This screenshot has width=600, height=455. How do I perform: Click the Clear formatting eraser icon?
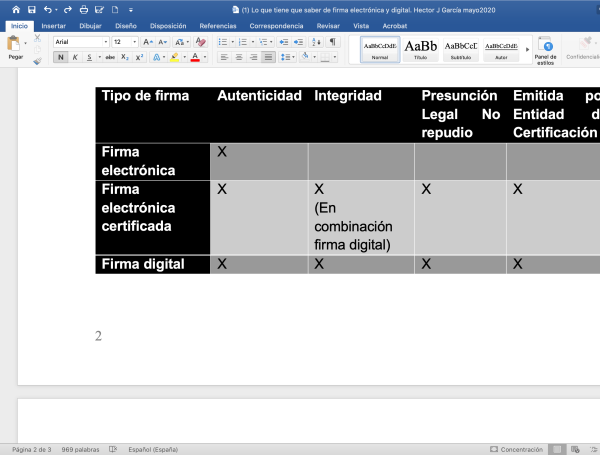tap(200, 42)
